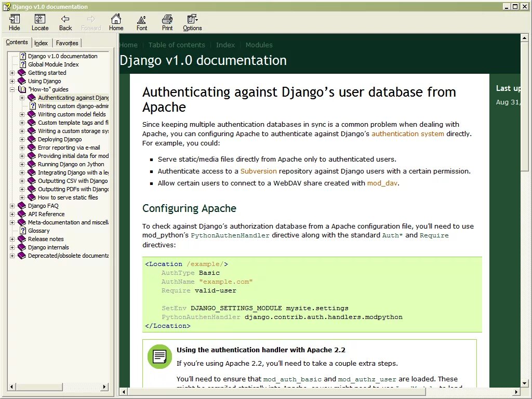Image resolution: width=532 pixels, height=399 pixels.
Task: Follow the Subversion link
Action: [259, 171]
